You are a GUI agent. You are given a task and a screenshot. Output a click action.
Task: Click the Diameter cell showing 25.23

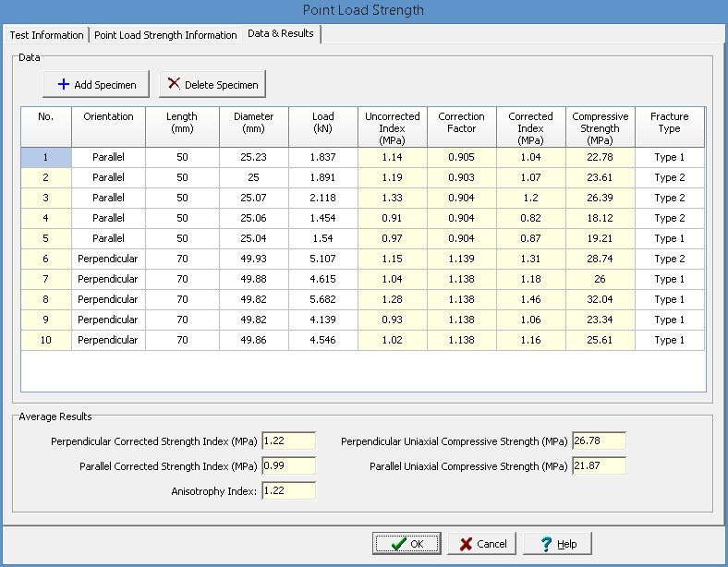253,157
